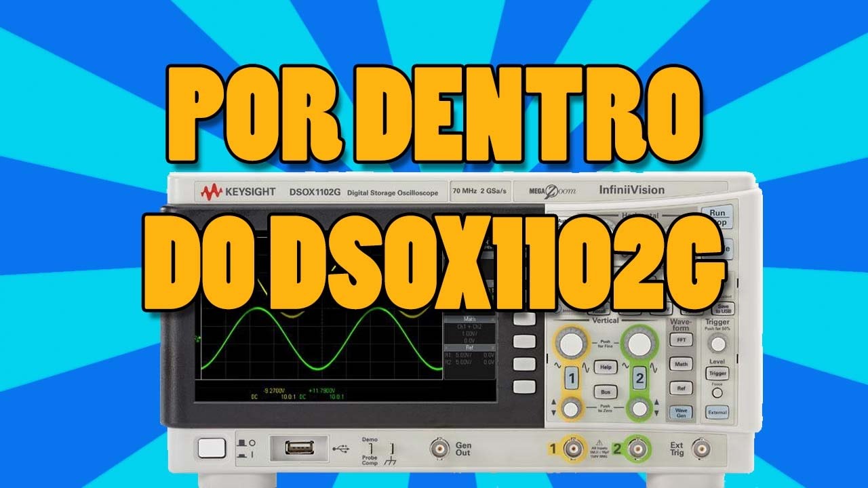This screenshot has height=488, width=868.
Task: Click the Save to USB button
Action: [x=724, y=308]
